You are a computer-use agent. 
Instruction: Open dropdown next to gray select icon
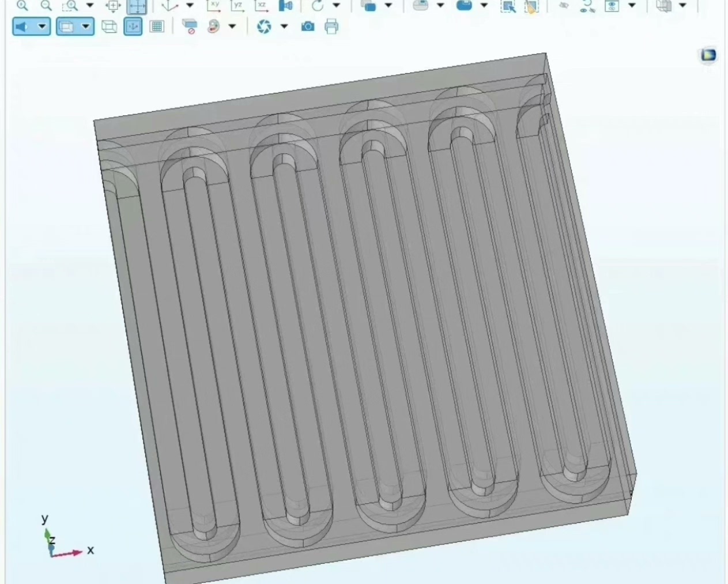(440, 6)
